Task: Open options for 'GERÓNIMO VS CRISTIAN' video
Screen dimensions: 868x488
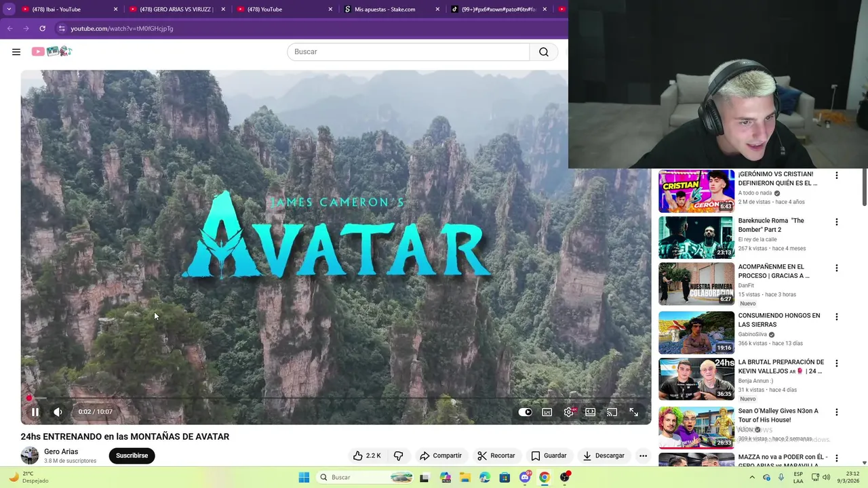Action: click(836, 176)
